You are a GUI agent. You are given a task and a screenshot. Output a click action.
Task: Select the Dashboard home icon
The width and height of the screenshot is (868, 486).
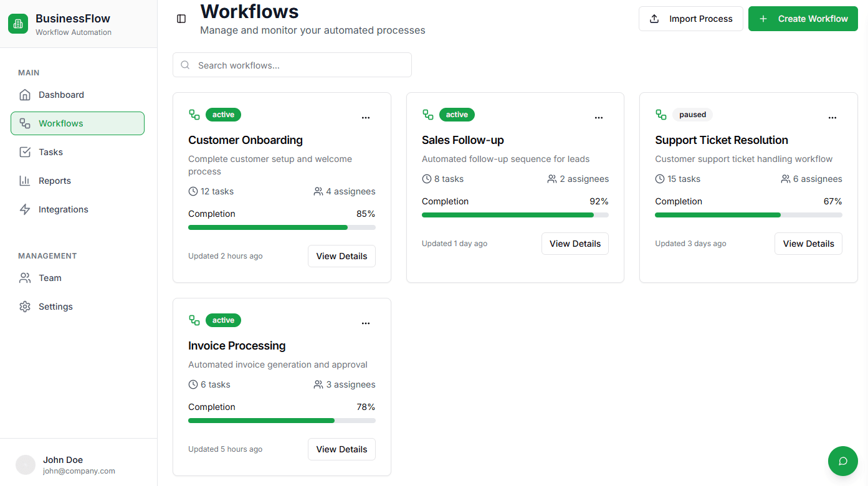click(24, 94)
